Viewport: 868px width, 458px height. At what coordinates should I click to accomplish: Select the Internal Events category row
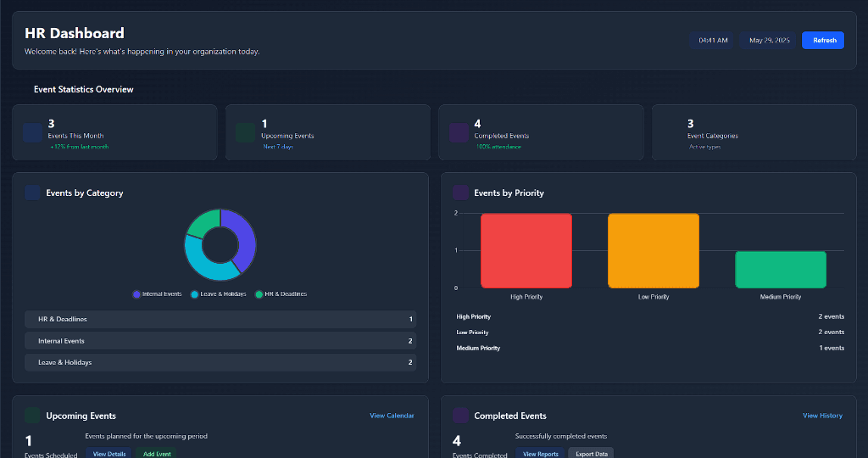(x=220, y=341)
